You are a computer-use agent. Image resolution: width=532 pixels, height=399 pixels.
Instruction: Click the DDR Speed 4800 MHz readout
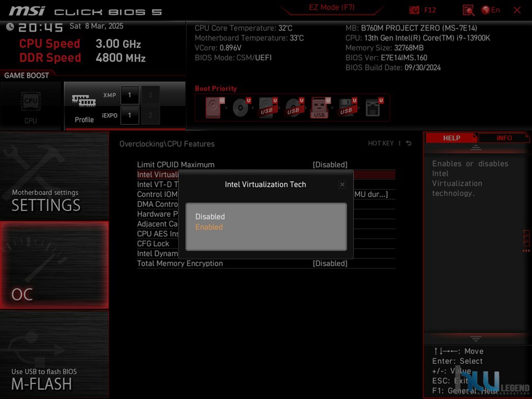(x=82, y=58)
